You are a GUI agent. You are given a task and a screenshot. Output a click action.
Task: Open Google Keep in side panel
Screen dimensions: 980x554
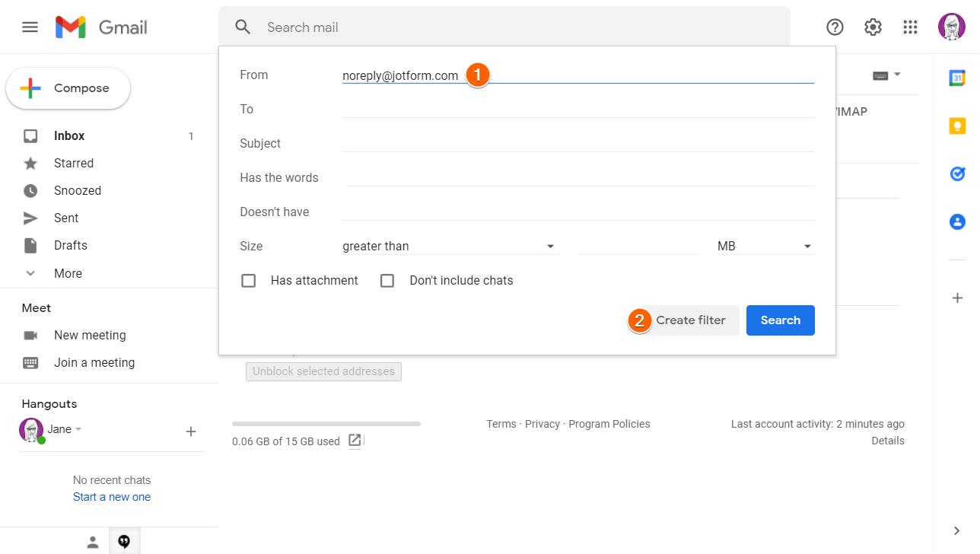tap(957, 126)
